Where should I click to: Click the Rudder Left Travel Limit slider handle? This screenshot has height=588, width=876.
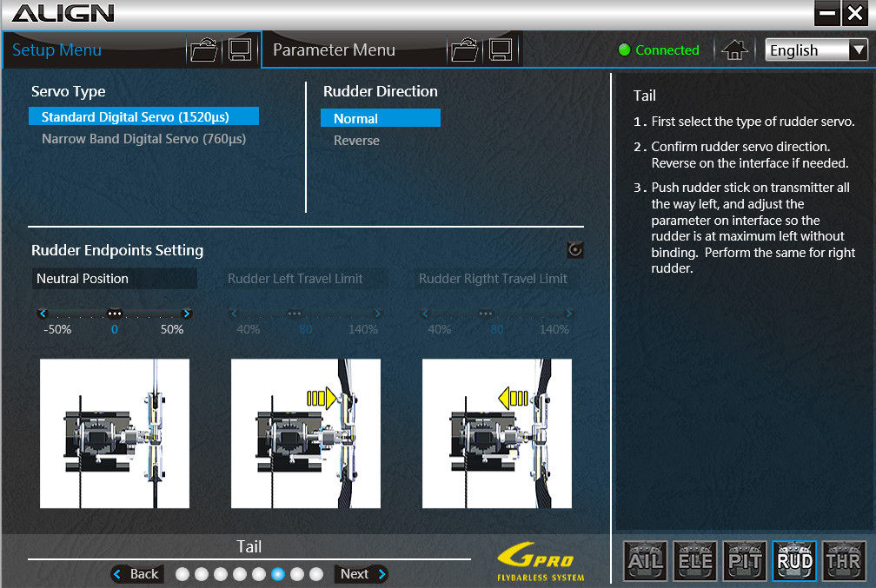(295, 314)
